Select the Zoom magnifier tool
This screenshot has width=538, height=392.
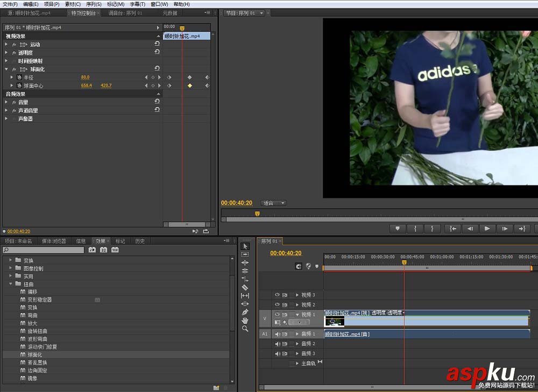tap(245, 329)
